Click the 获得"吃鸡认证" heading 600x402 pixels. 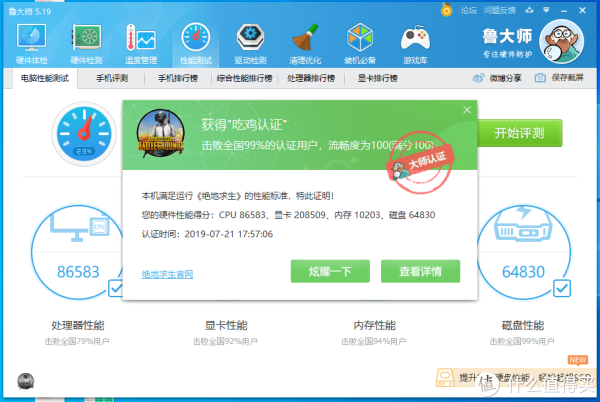click(x=244, y=125)
